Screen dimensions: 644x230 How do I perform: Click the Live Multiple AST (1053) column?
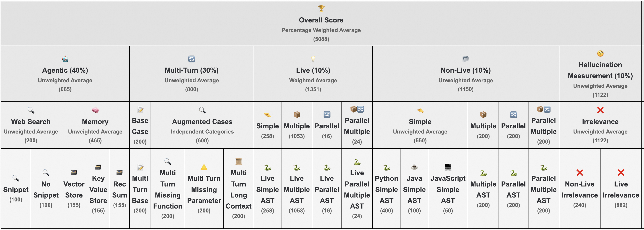(296, 189)
